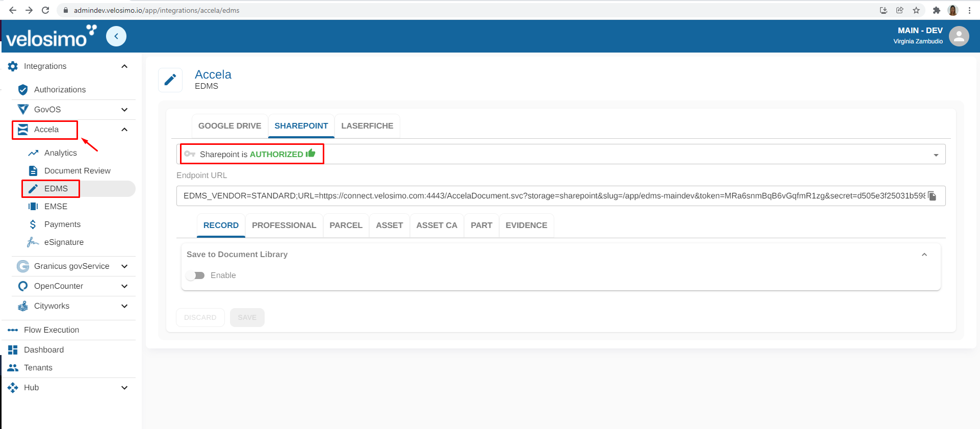Click the Save button

coord(247,317)
